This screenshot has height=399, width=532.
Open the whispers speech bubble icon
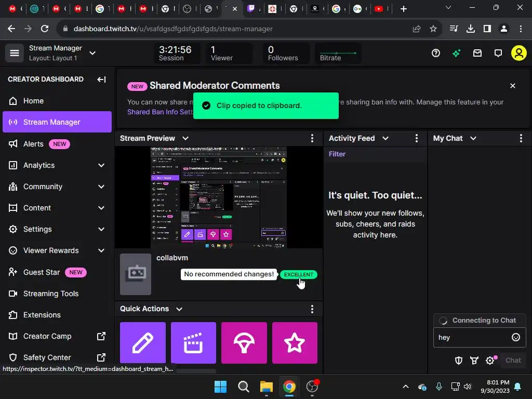(498, 53)
